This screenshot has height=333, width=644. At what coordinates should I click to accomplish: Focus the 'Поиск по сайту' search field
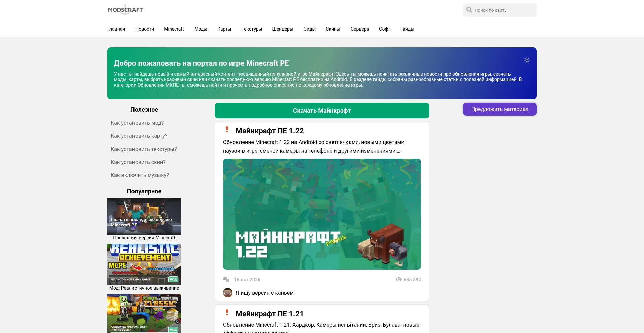coord(500,10)
